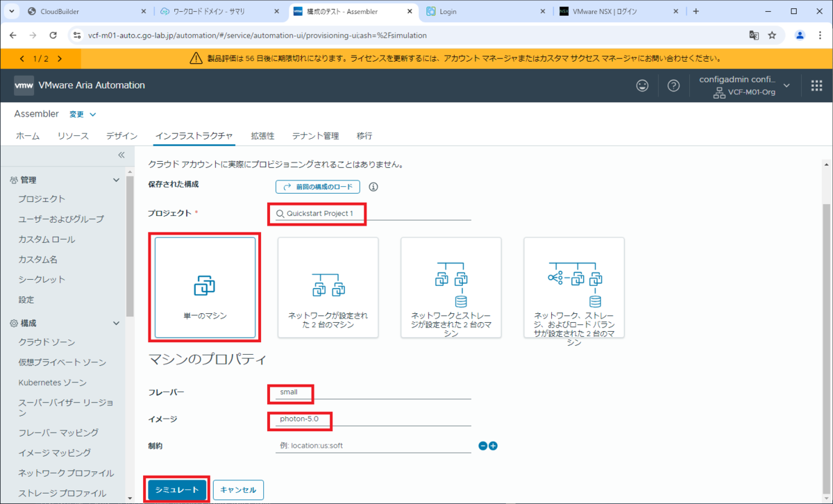The height and width of the screenshot is (504, 833).
Task: Open the Chrome profile avatar icon
Action: [800, 35]
